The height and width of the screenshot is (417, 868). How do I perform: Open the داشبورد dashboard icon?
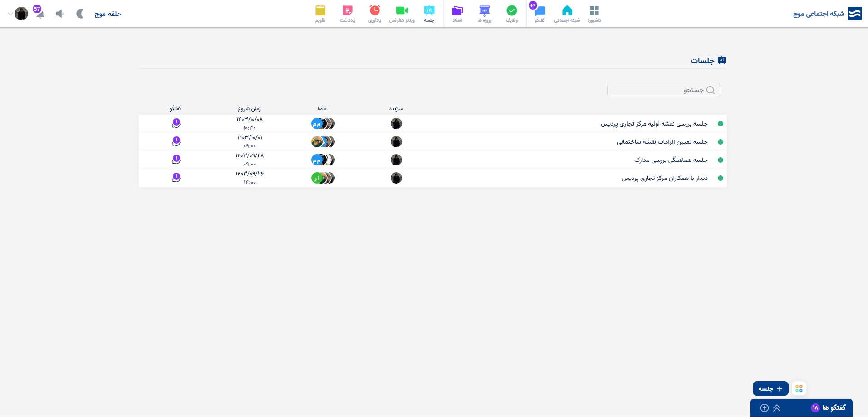pos(594,10)
